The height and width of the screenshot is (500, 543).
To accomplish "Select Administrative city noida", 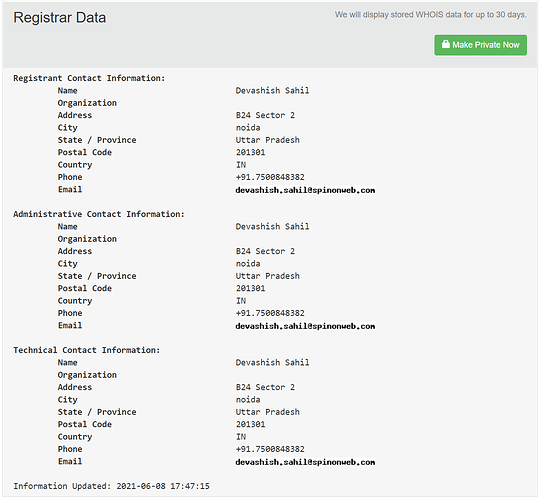I will click(248, 264).
